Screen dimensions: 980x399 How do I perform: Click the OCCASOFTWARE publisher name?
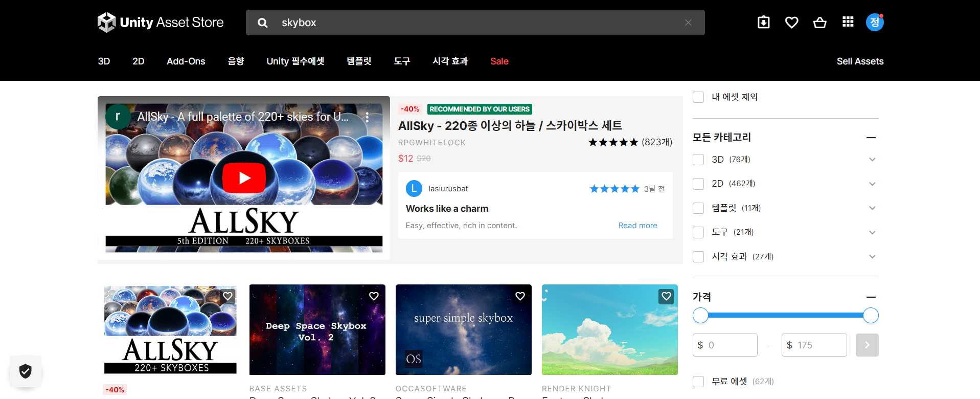(x=431, y=389)
